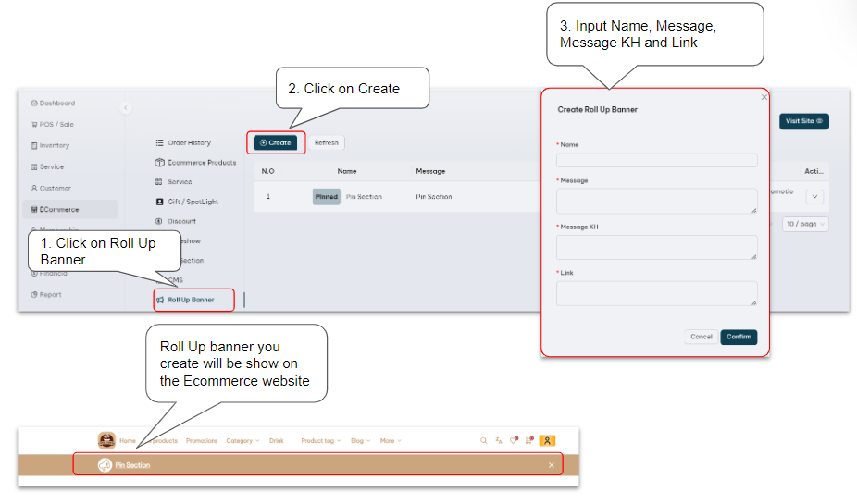Click the orange user account icon
This screenshot has height=504, width=857.
click(548, 441)
